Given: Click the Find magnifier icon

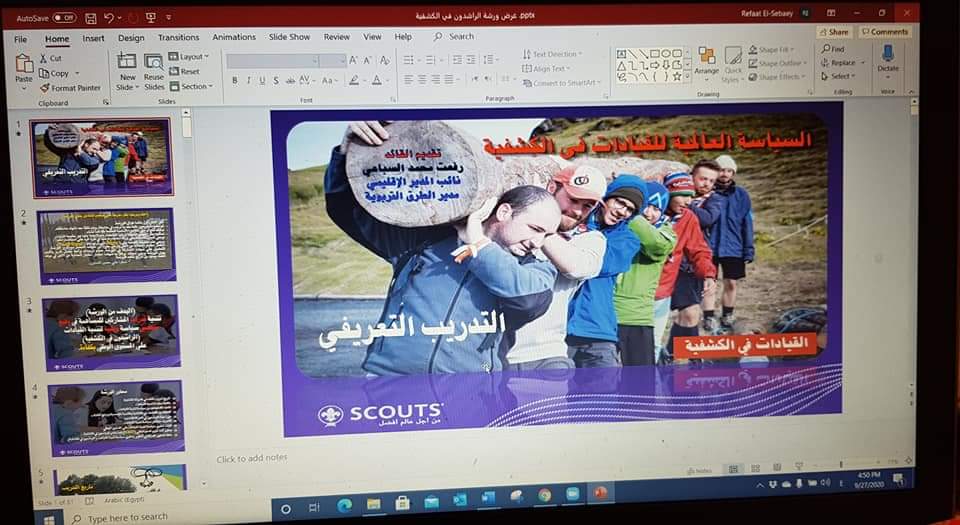Looking at the screenshot, I should (826, 48).
